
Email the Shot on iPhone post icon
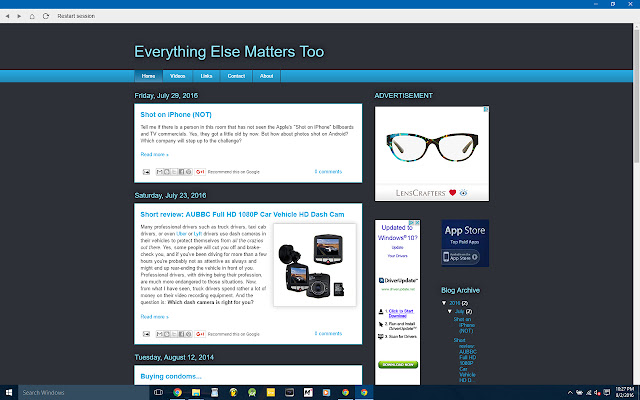tap(160, 172)
